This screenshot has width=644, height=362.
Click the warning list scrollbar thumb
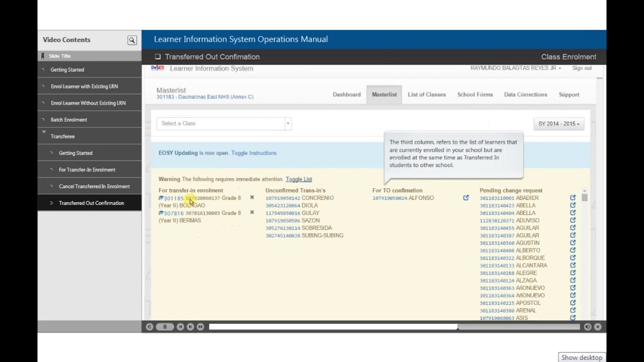(585, 198)
